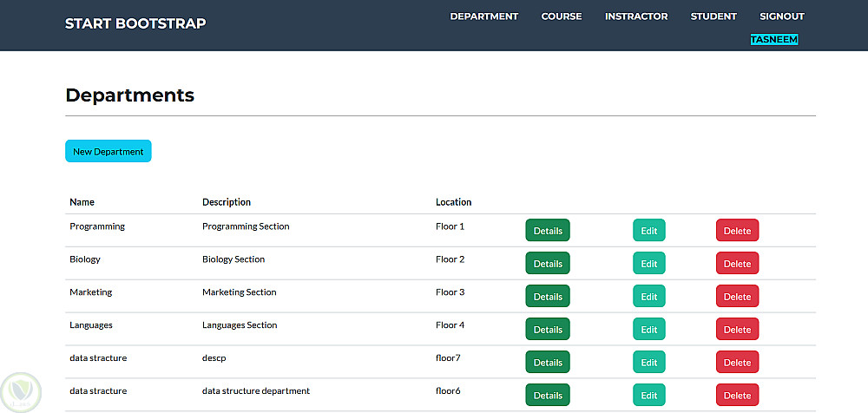868x413 pixels.
Task: Delete the Programming department
Action: (x=737, y=231)
